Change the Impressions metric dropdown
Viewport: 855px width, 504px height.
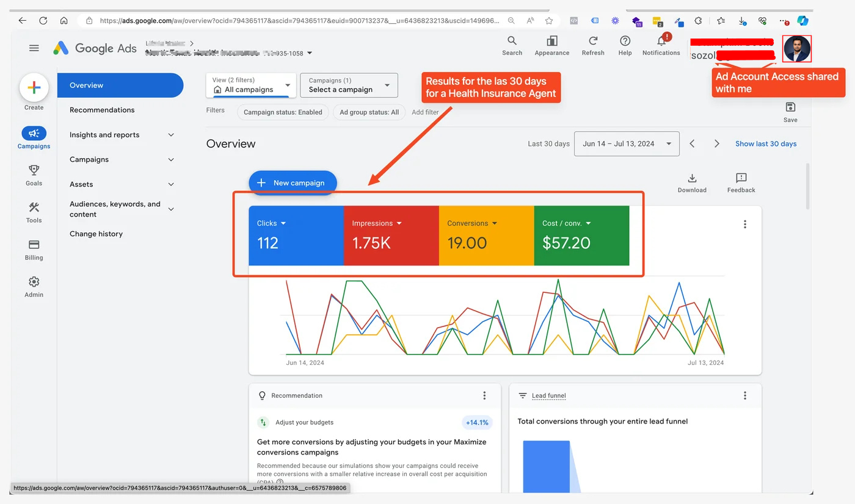[x=377, y=223]
